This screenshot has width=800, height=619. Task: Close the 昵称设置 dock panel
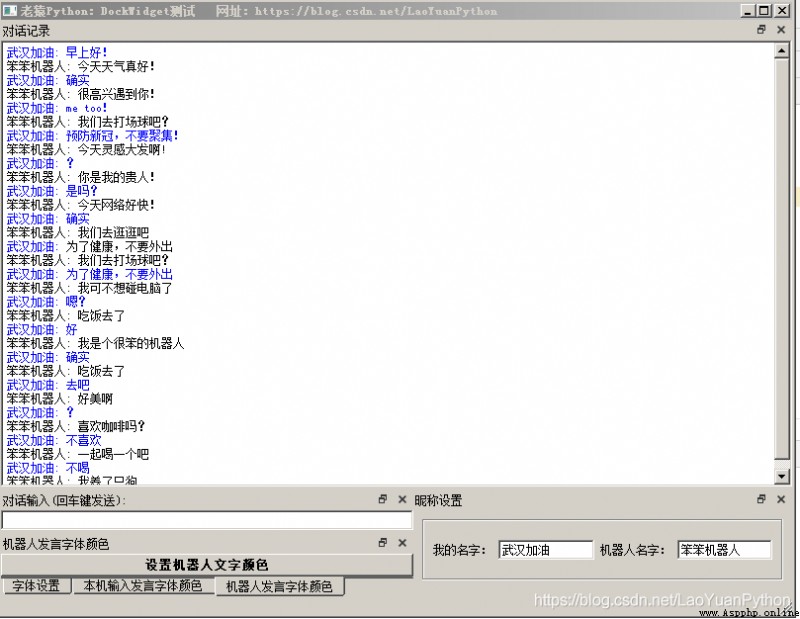(781, 499)
